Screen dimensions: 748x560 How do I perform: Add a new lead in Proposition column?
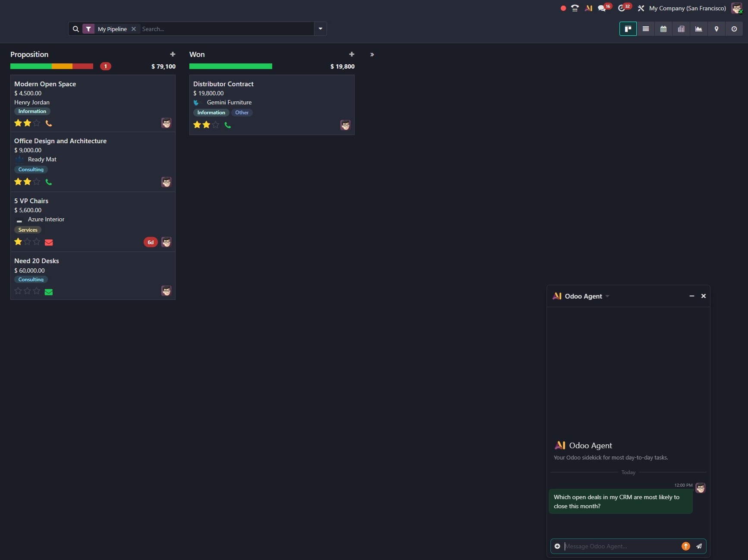(x=173, y=54)
